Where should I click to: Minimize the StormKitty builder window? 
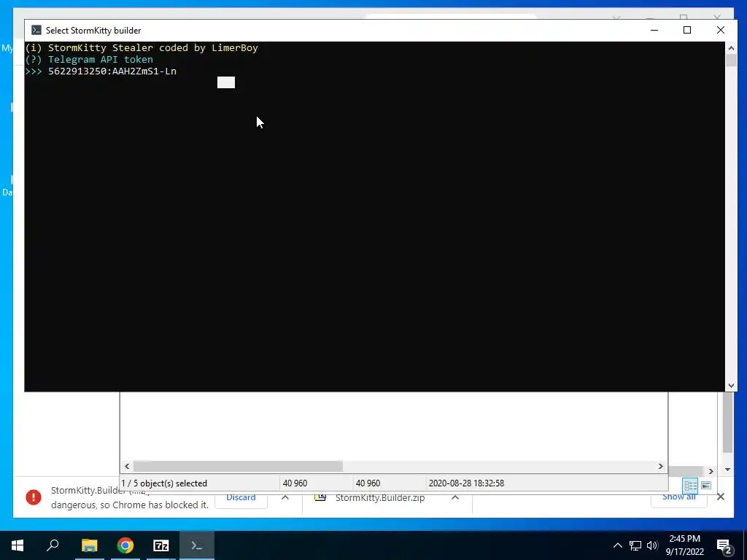click(x=654, y=30)
